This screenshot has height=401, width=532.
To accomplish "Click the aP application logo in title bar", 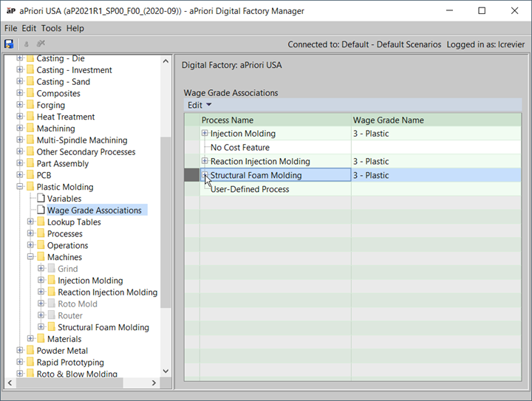I will (11, 11).
